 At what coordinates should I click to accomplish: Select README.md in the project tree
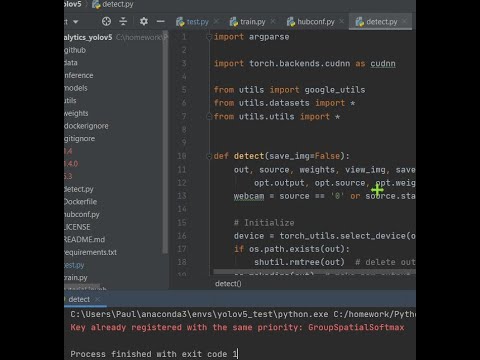[x=84, y=240]
